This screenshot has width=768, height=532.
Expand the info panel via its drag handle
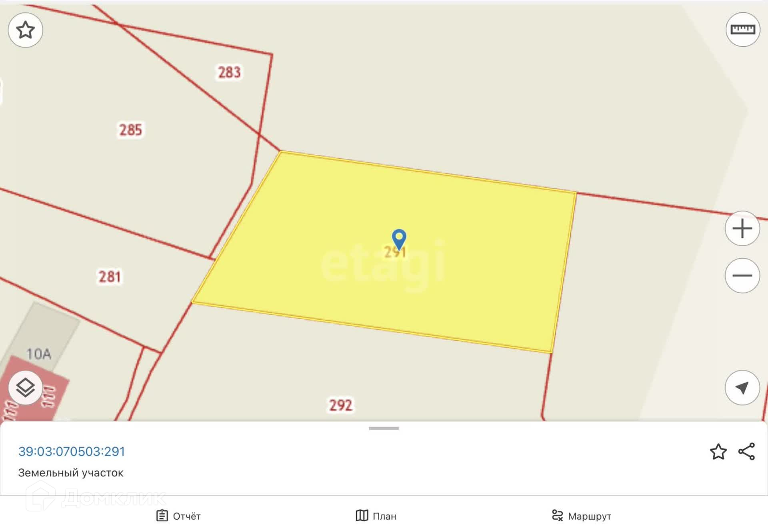click(x=384, y=428)
